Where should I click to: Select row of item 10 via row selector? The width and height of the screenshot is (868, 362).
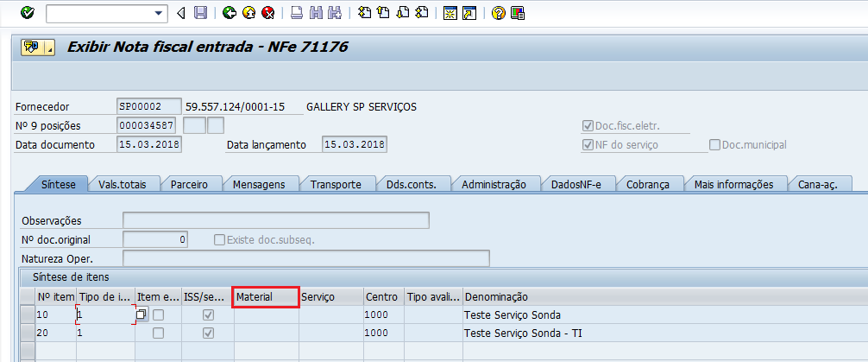coord(28,314)
